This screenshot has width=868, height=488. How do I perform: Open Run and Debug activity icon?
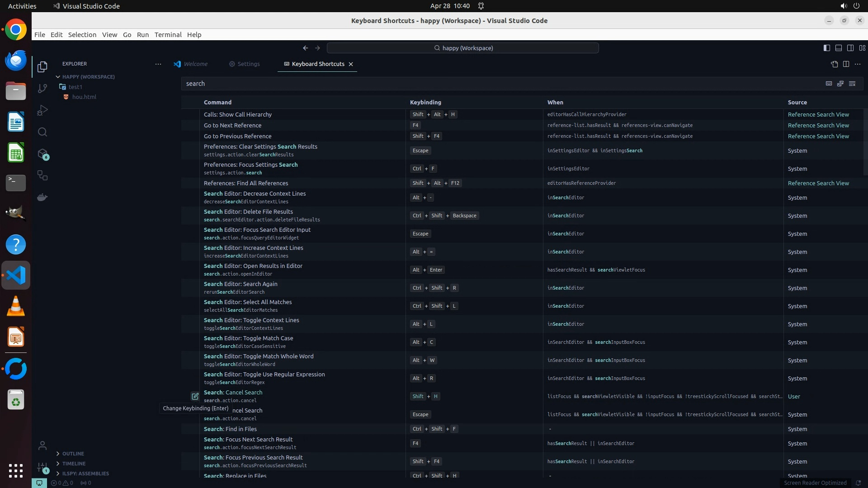click(x=42, y=110)
